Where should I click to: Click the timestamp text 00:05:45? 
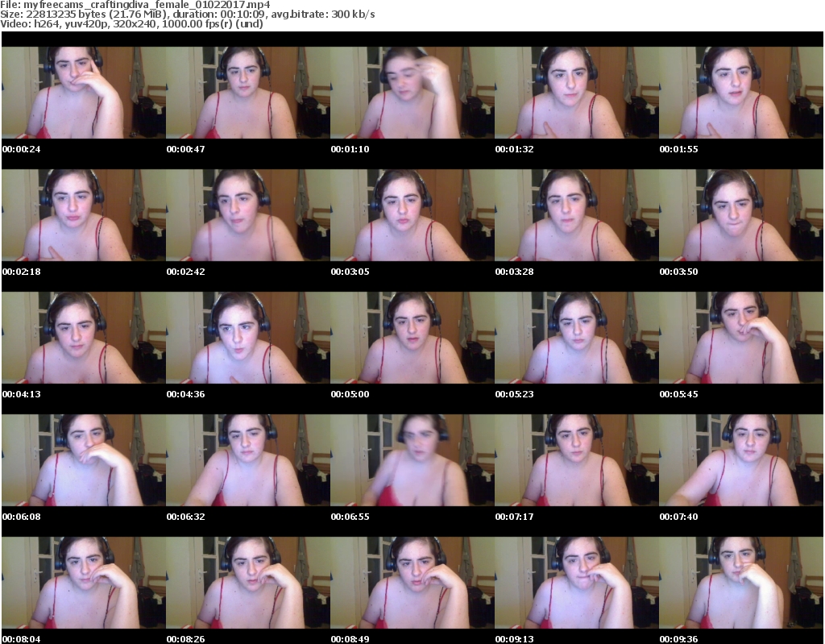[x=678, y=394]
